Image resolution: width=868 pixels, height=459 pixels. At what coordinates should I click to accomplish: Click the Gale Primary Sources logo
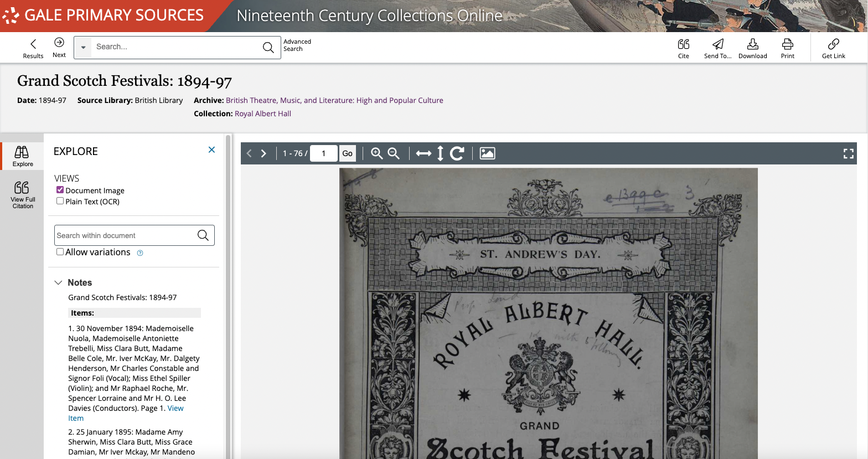coord(103,15)
